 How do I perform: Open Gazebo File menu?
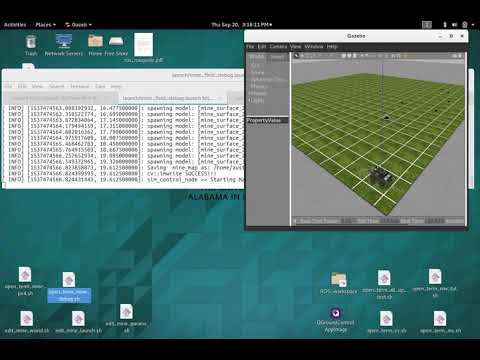point(250,47)
